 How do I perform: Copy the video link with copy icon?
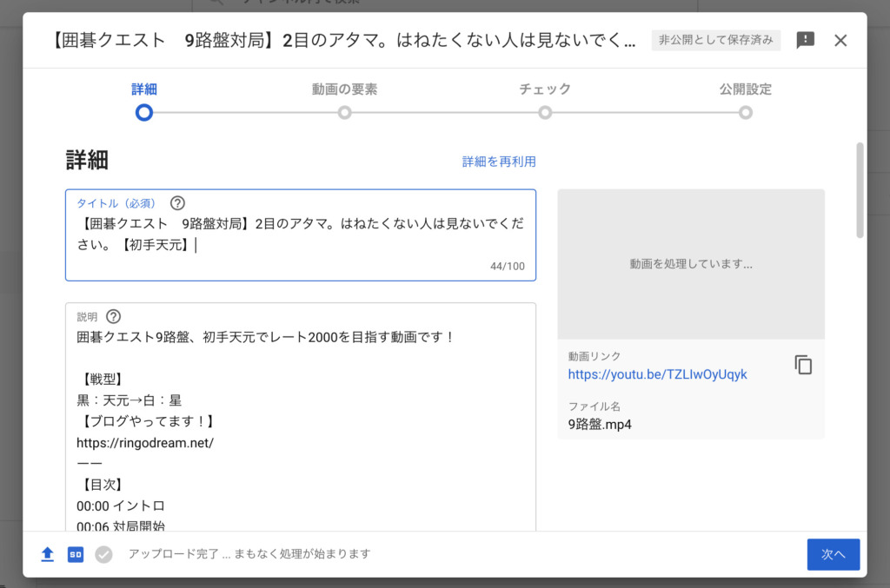coord(803,365)
